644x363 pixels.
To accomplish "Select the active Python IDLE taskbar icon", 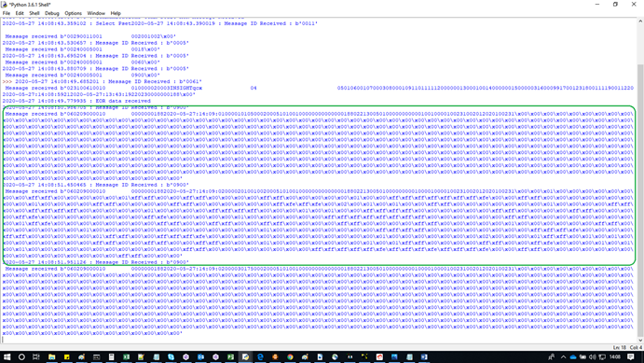I will (246, 356).
